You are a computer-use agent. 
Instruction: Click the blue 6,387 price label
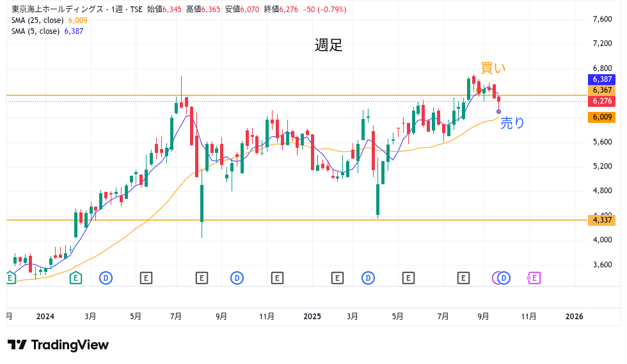click(x=602, y=79)
